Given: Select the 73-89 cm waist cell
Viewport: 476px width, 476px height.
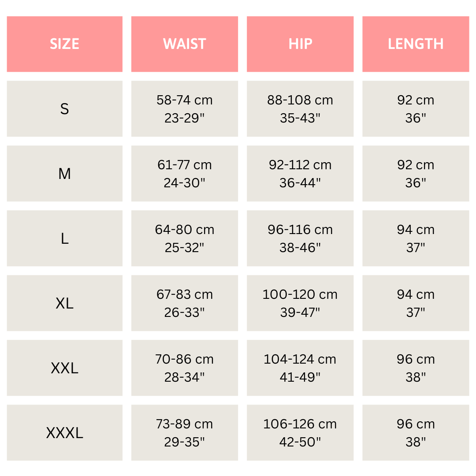Looking at the screenshot, I should pos(184,433).
